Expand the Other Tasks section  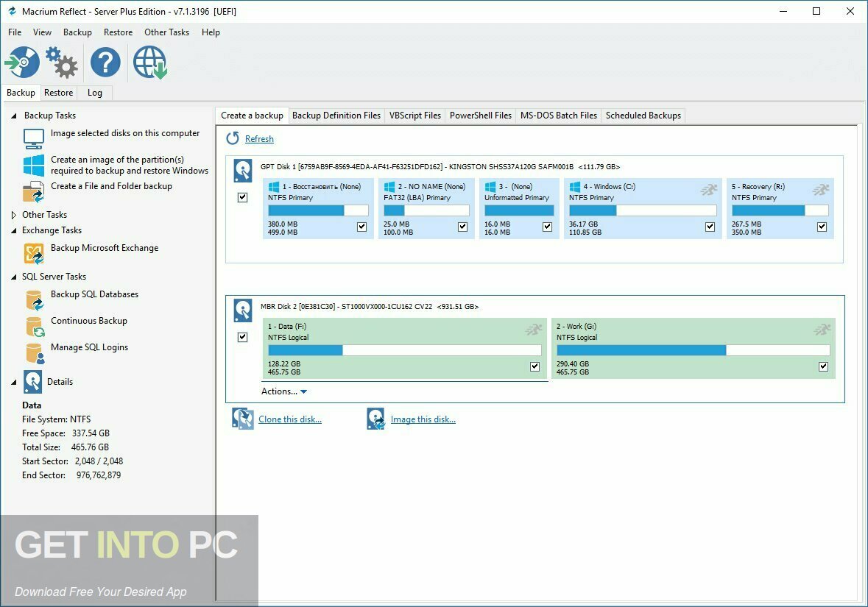(x=14, y=215)
